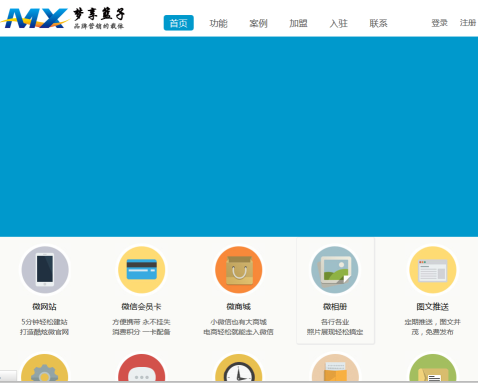
Task: Click the '各行各业' description
Action: tap(335, 322)
